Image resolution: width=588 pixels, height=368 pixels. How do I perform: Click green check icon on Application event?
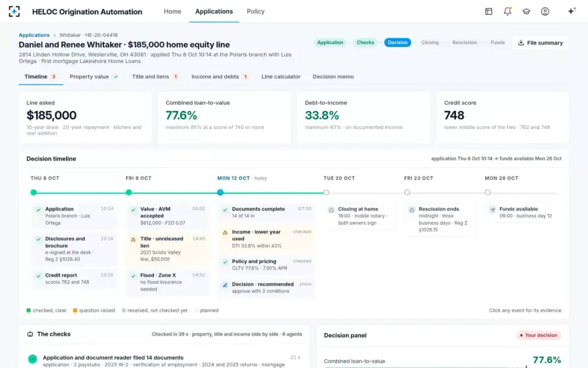tap(38, 210)
